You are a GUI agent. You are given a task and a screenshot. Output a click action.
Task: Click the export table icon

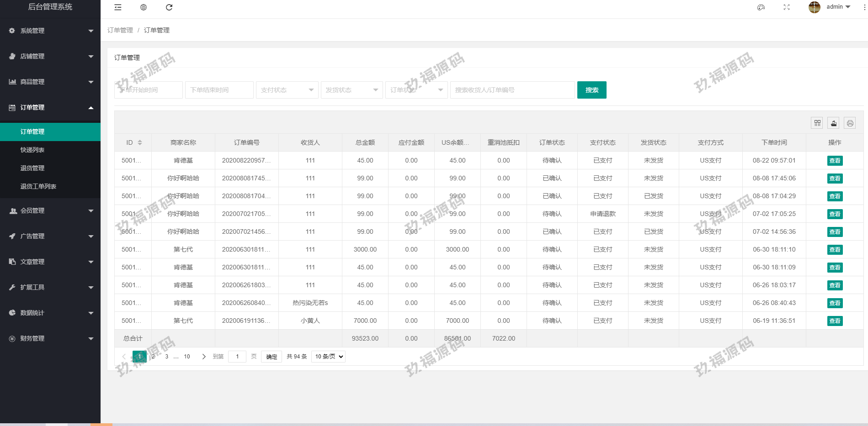click(x=834, y=123)
